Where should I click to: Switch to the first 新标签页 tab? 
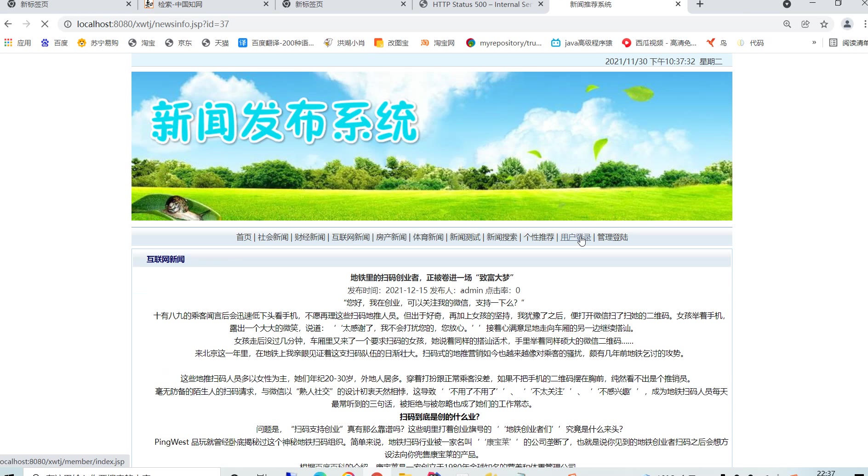click(69, 4)
